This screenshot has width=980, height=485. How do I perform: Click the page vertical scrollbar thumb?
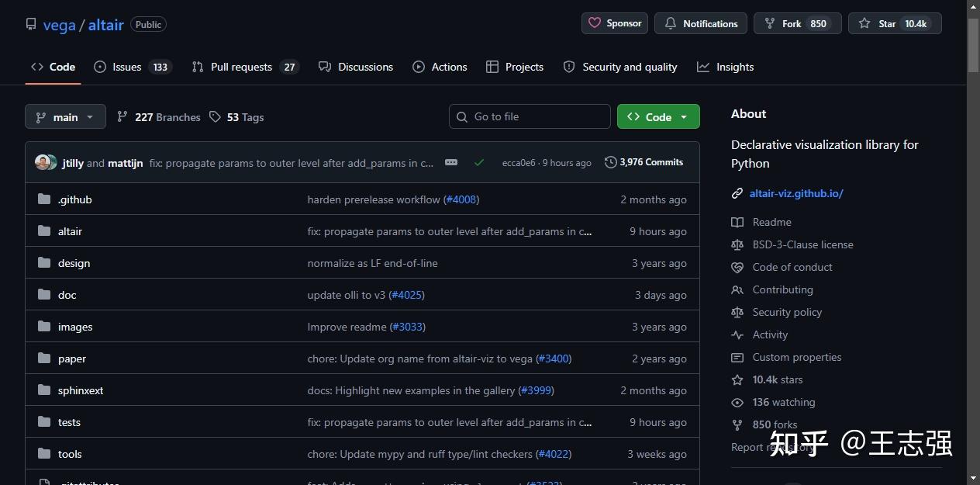973,43
